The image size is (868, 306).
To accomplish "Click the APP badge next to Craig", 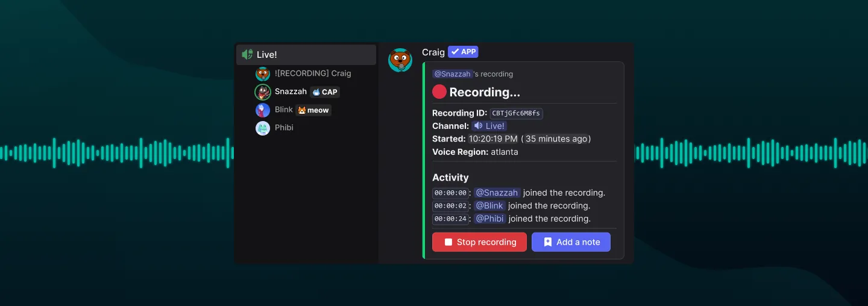I will pyautogui.click(x=463, y=52).
